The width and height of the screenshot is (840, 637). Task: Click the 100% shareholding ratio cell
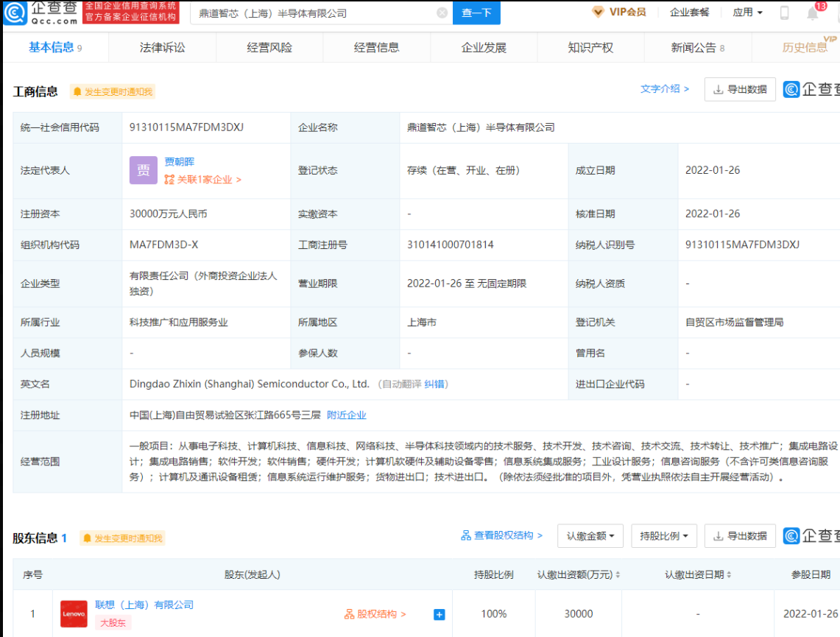494,614
